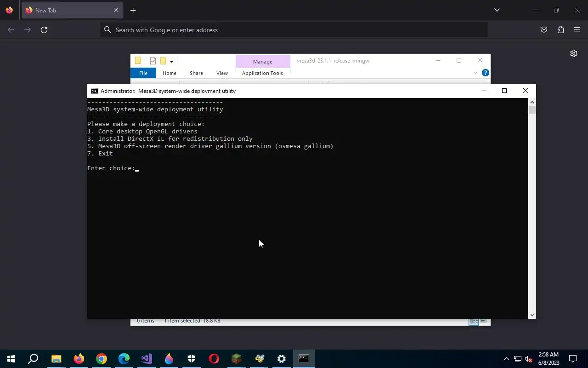The height and width of the screenshot is (368, 588).
Task: Switch to the Home ribbon tab
Action: pos(170,73)
